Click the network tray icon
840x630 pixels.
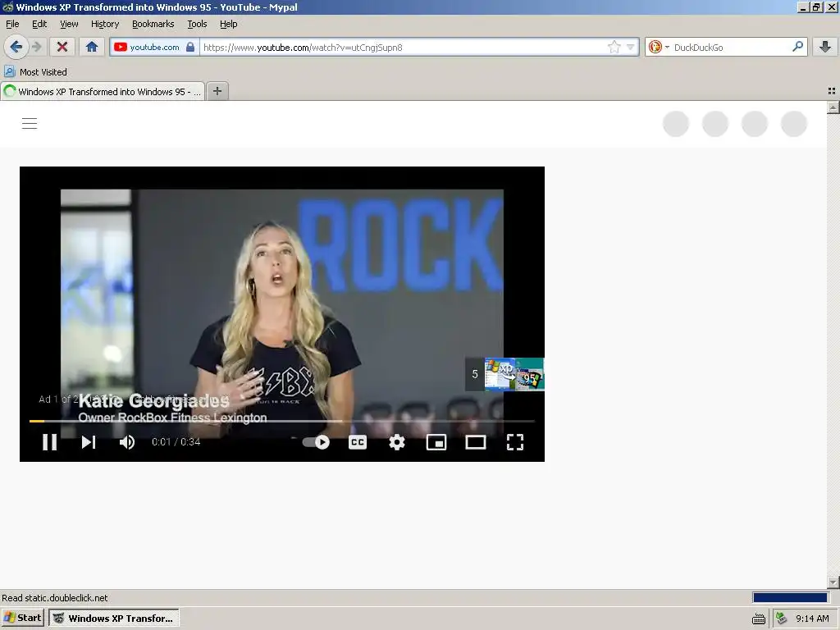pyautogui.click(x=782, y=619)
